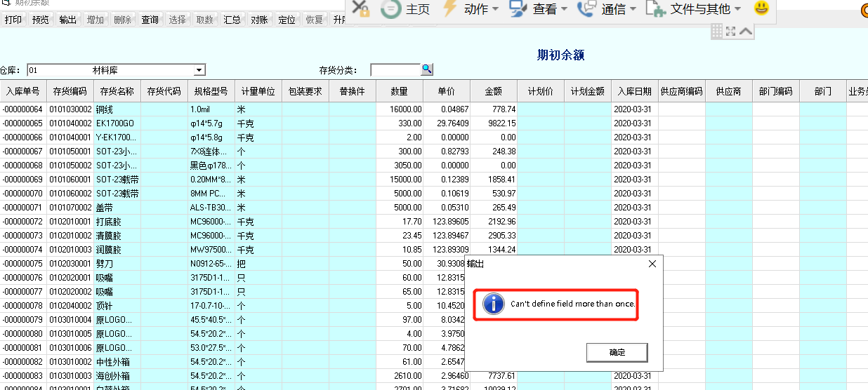The image size is (868, 390).
Task: Click the 汇总 summary toolbar button
Action: [232, 20]
